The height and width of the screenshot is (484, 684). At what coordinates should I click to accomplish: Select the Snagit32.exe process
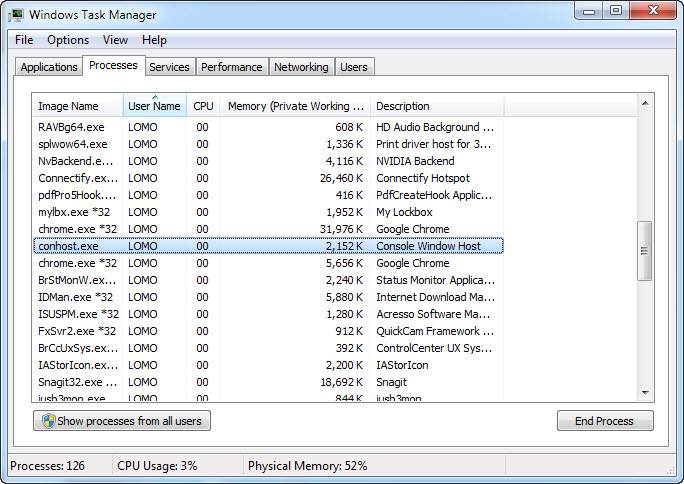pyautogui.click(x=268, y=382)
